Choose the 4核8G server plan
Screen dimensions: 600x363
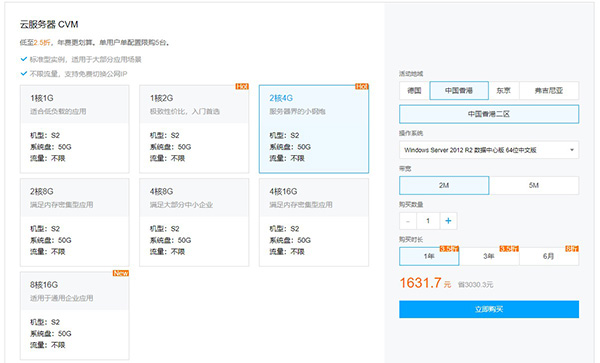(194, 222)
